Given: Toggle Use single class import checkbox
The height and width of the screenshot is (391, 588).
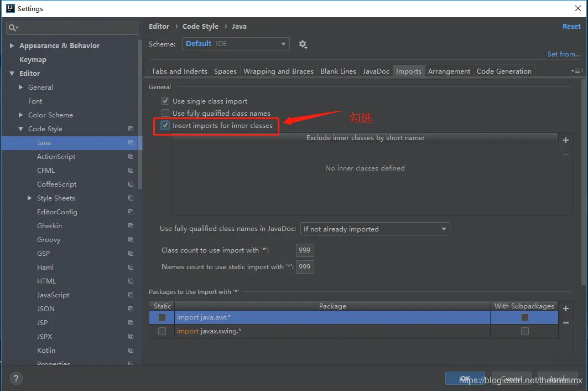Looking at the screenshot, I should [x=165, y=101].
